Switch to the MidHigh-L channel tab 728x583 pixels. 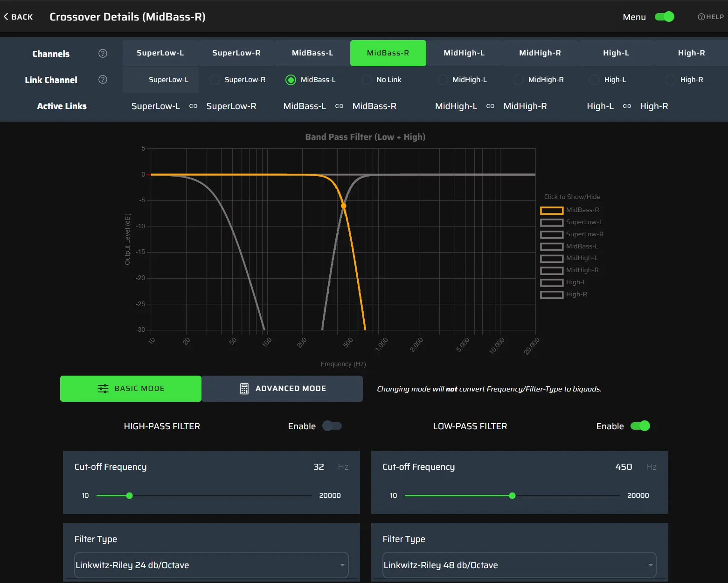point(464,53)
